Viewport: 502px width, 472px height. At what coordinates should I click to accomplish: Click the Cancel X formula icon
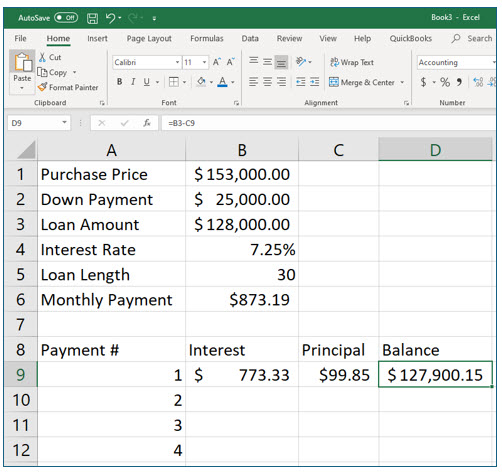[102, 123]
